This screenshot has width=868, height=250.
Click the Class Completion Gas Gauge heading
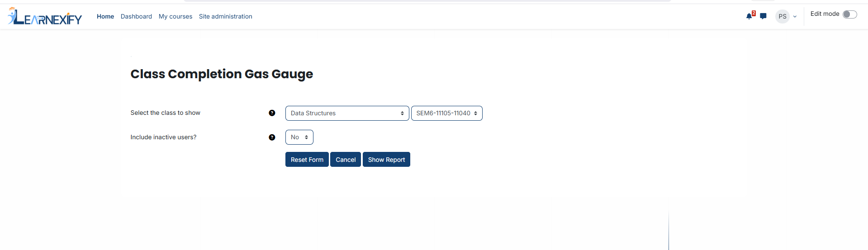(222, 74)
